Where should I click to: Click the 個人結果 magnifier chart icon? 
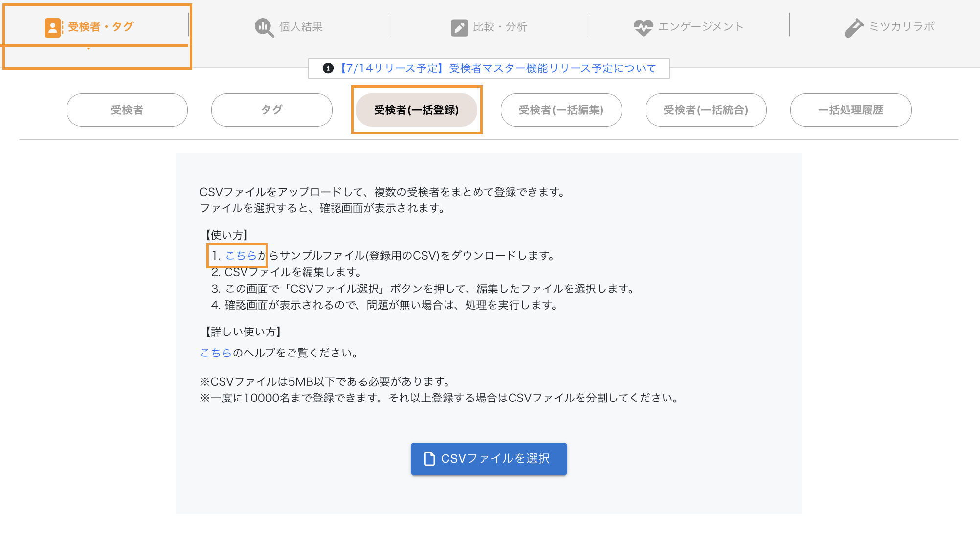tap(264, 27)
